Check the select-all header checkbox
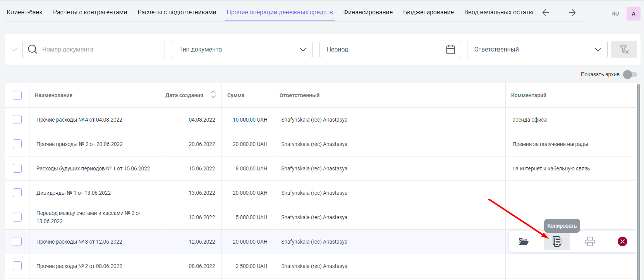644x280 pixels. click(x=17, y=95)
